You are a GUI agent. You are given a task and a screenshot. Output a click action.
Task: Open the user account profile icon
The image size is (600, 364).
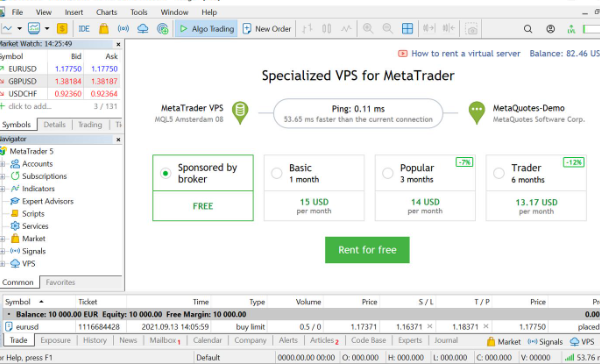coord(551,29)
